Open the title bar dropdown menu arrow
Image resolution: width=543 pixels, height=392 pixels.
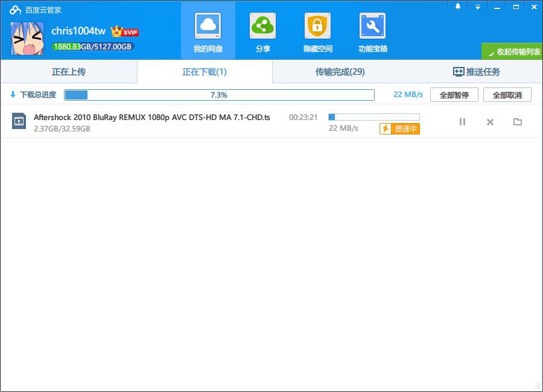pos(477,7)
